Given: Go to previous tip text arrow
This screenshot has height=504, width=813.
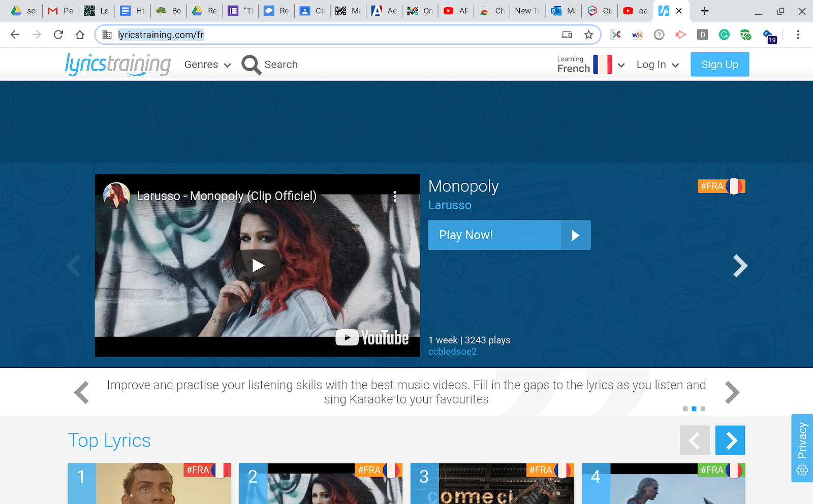Looking at the screenshot, I should 81,392.
